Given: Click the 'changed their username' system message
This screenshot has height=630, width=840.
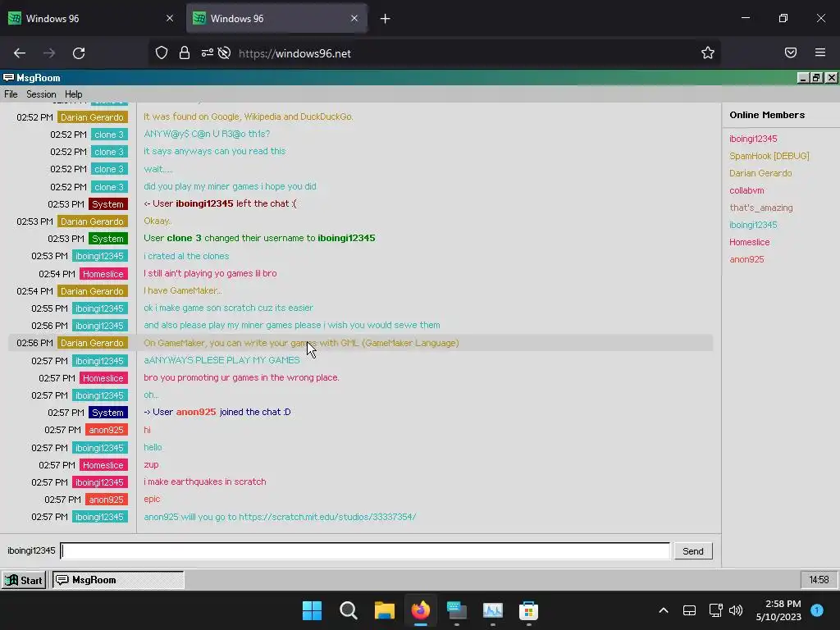Looking at the screenshot, I should [259, 238].
